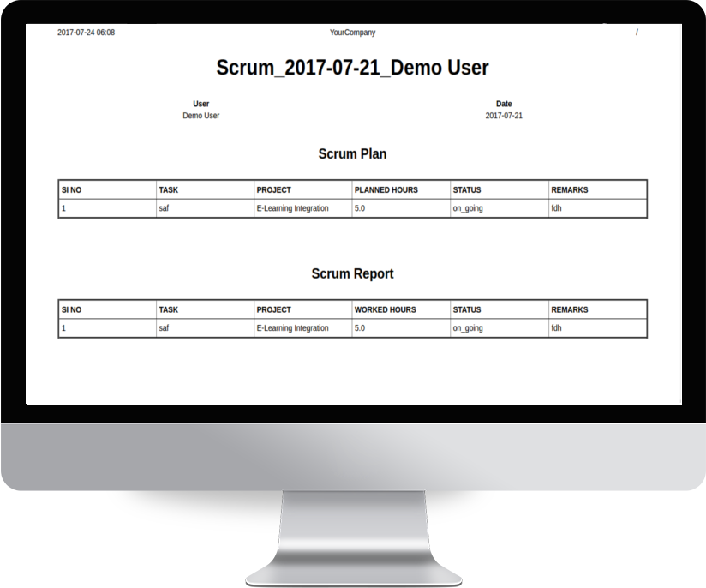706x588 pixels.
Task: Click the YourCompany header text
Action: [352, 33]
